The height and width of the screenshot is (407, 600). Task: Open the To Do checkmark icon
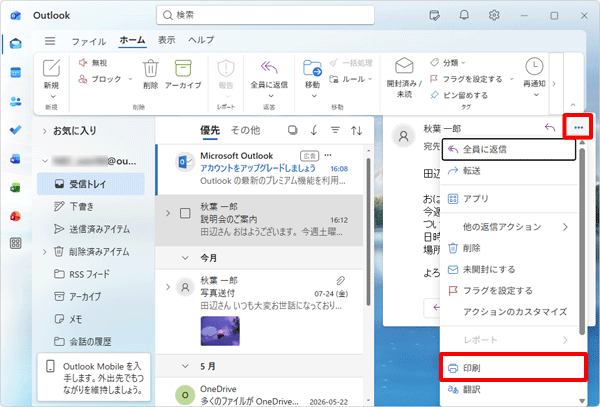coord(16,130)
